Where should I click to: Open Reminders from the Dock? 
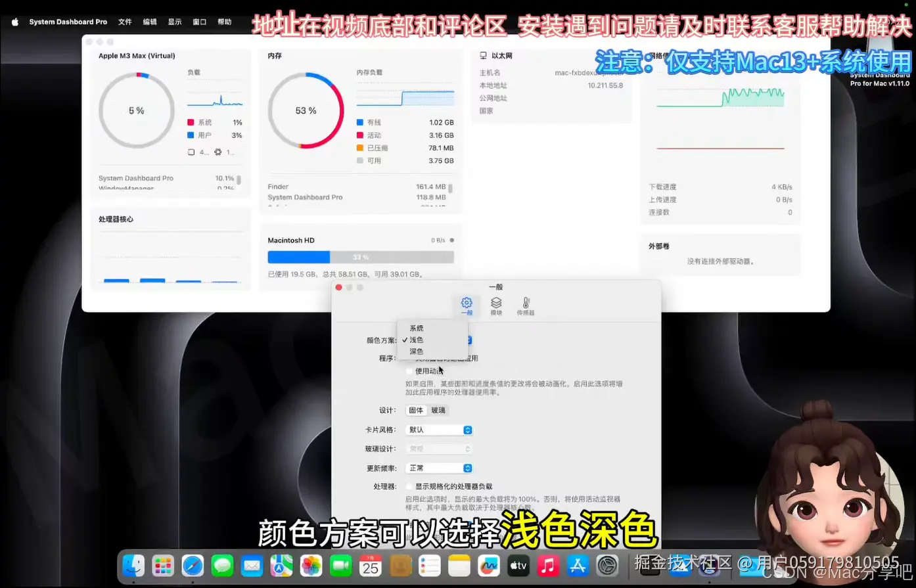429,565
